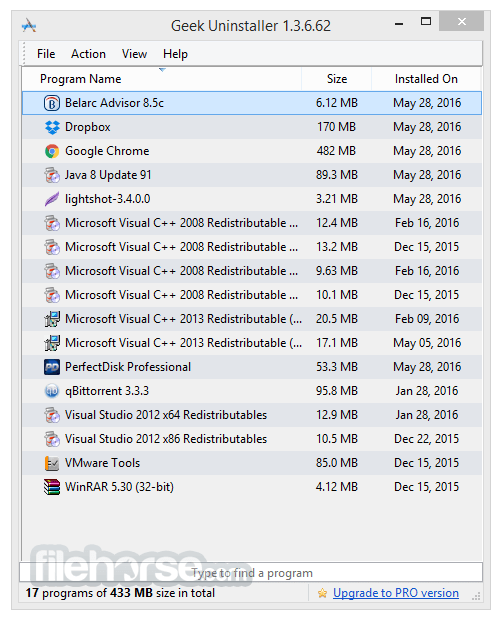
Task: Click the '95.8 MB' size value
Action: 337,391
